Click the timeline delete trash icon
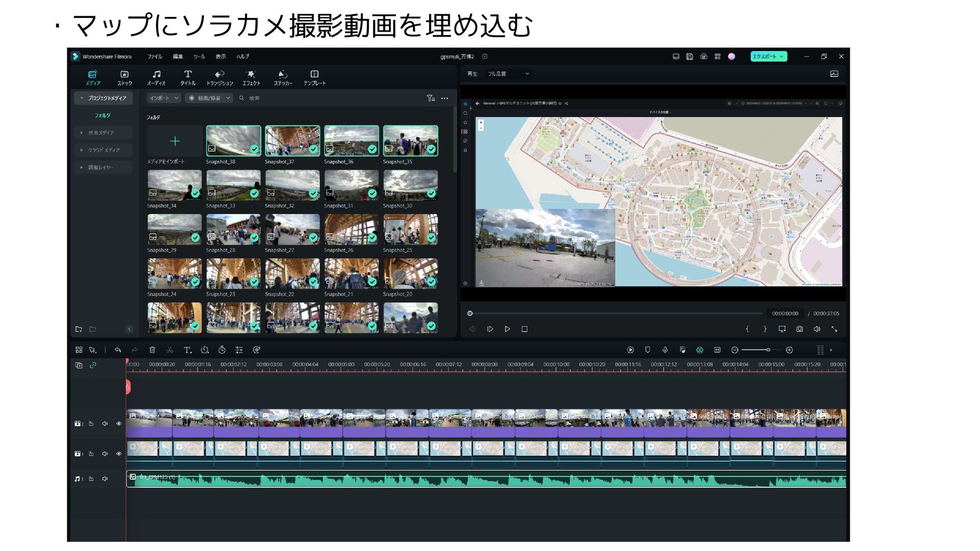The width and height of the screenshot is (980, 551). coord(152,350)
